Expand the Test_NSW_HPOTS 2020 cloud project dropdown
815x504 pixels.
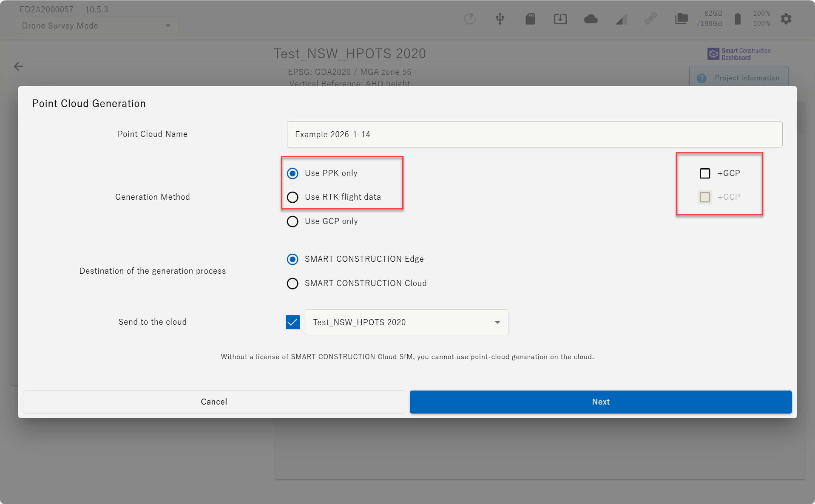coord(406,322)
